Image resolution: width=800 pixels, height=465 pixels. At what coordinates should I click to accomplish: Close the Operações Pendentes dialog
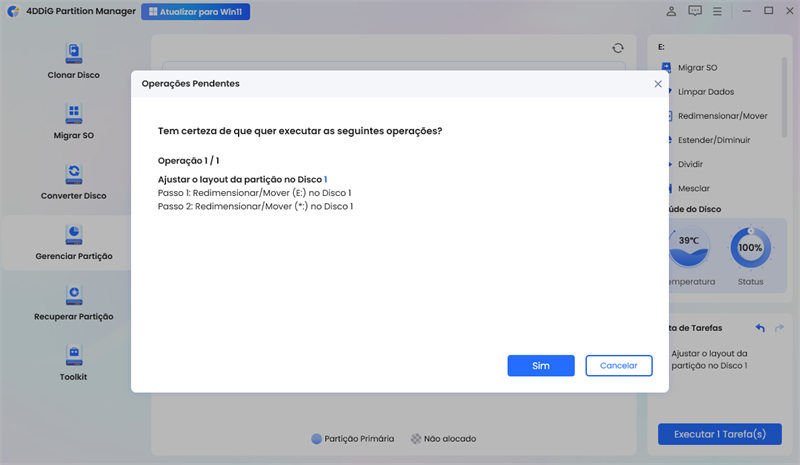(658, 84)
